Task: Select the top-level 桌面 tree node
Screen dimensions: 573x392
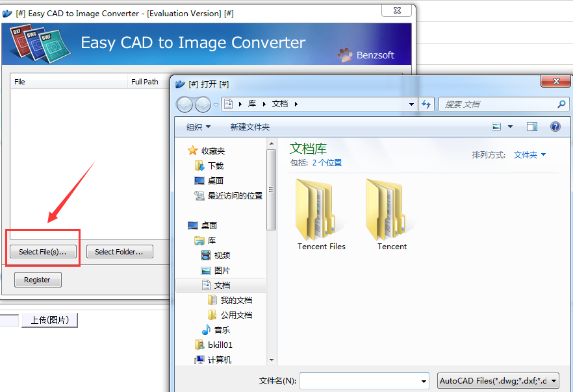Action: point(203,226)
